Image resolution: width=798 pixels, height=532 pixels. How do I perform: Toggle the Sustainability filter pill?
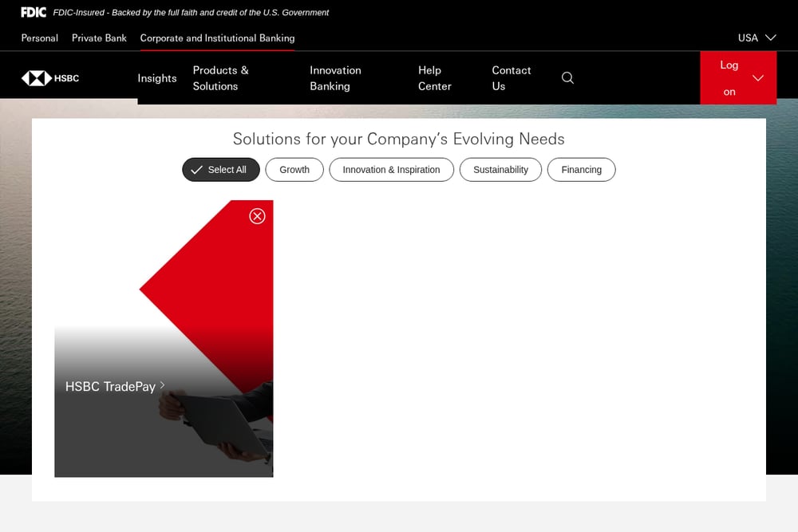pos(500,169)
